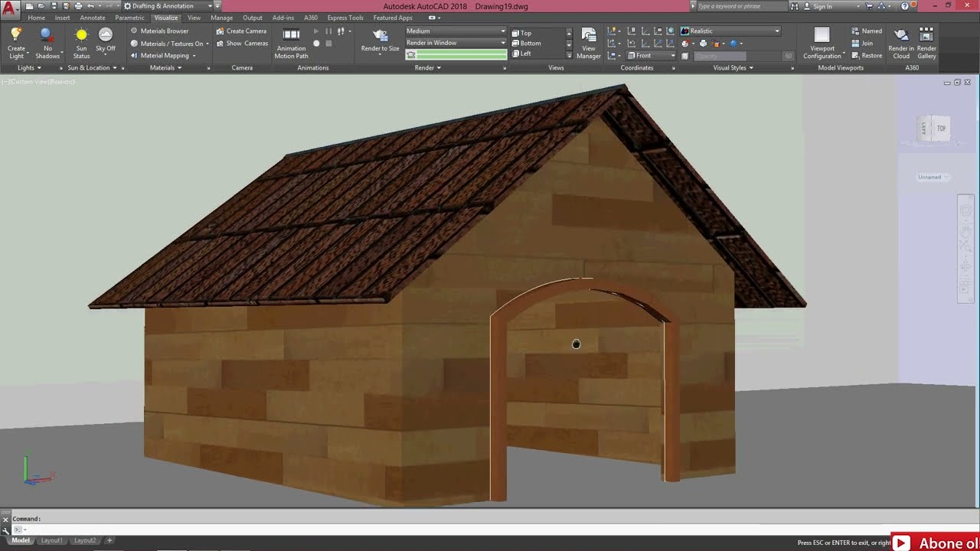Viewport: 980px width, 551px height.
Task: Open the Drafting & Annotation workspace dropdown
Action: [x=168, y=6]
